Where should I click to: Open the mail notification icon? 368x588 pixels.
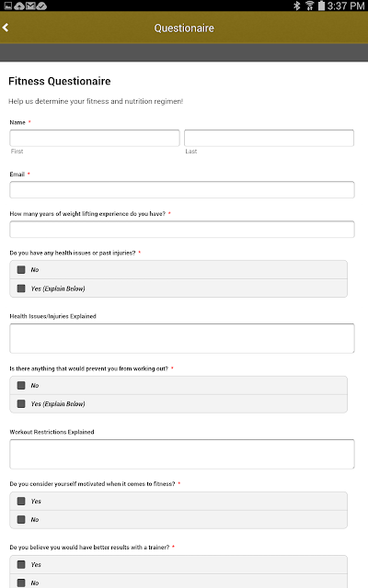(30, 6)
